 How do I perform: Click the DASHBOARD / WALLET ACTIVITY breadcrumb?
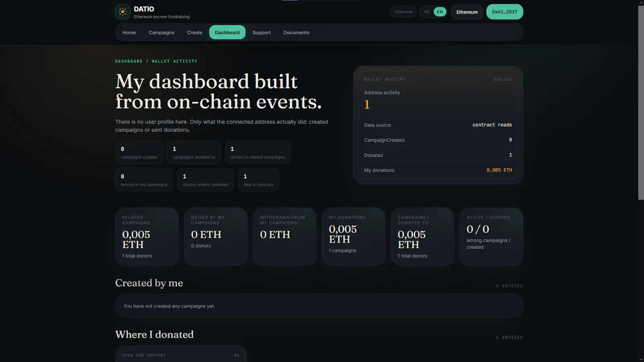156,62
